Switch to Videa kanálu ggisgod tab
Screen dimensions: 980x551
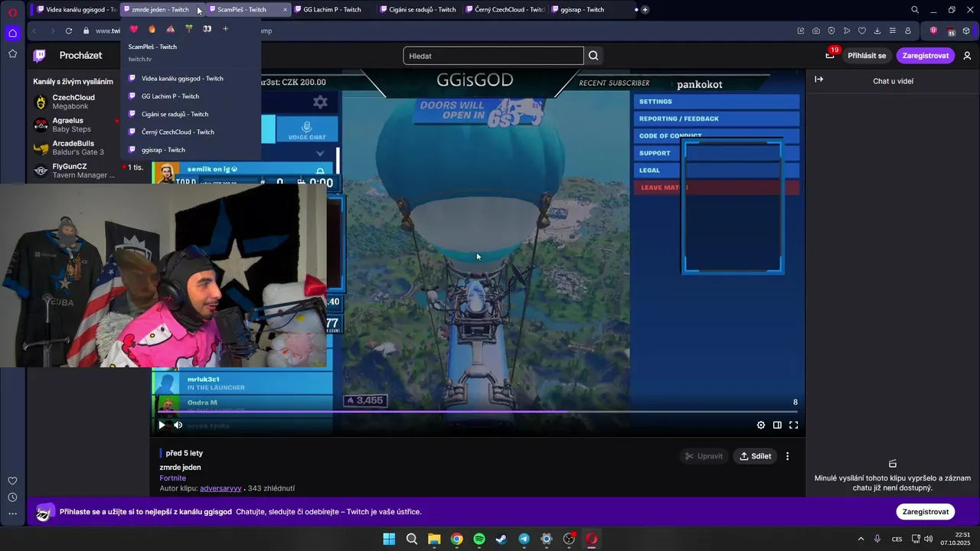[75, 10]
